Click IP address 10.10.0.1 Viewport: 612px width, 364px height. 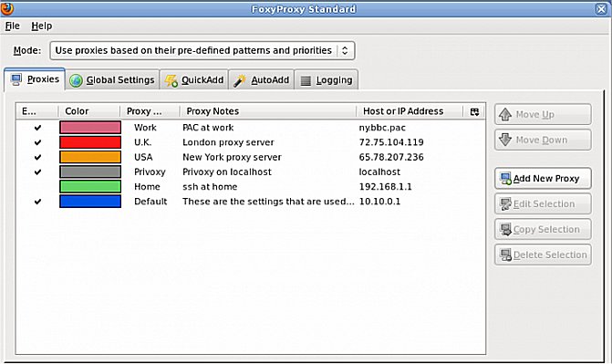pos(379,202)
